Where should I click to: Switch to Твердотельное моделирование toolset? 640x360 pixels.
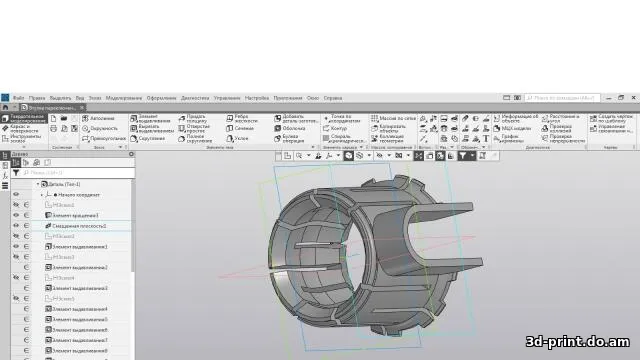point(24,118)
